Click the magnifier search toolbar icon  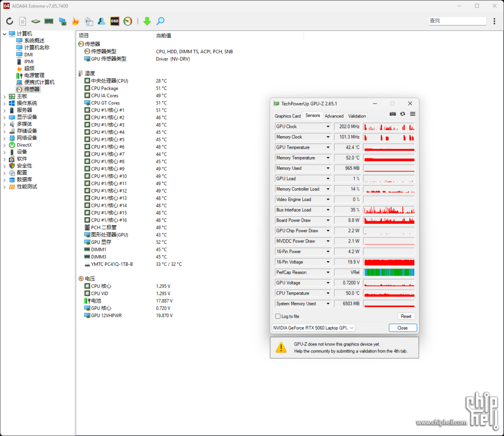point(161,21)
